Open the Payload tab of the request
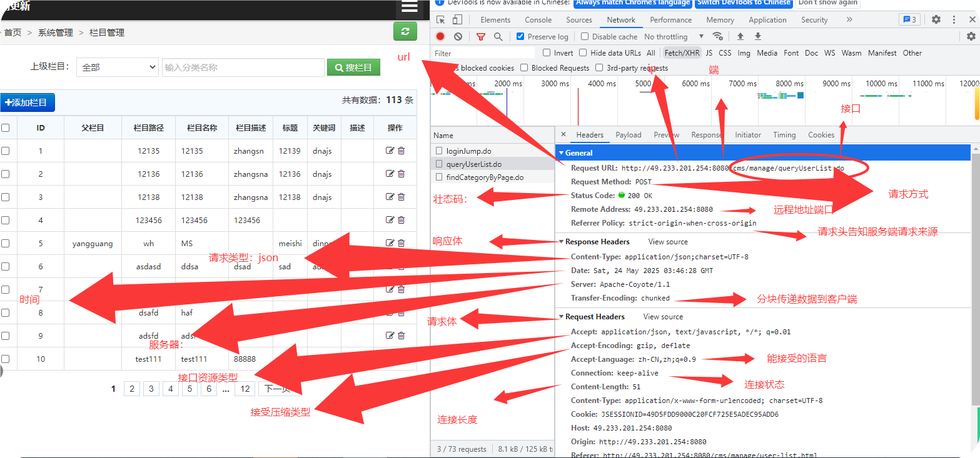The height and width of the screenshot is (458, 980). (x=629, y=135)
